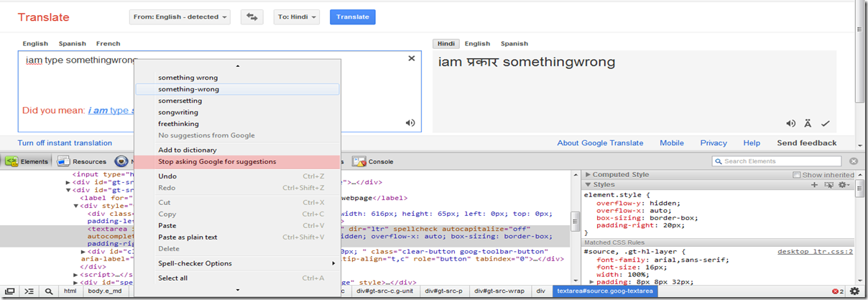Select the div#gt-src-wrap breadcrumb
The width and height of the screenshot is (868, 300).
(x=498, y=291)
